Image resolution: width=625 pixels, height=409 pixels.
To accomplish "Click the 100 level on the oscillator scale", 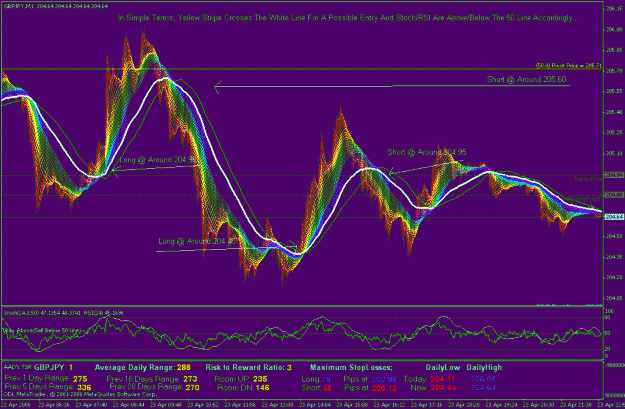I will tap(609, 311).
